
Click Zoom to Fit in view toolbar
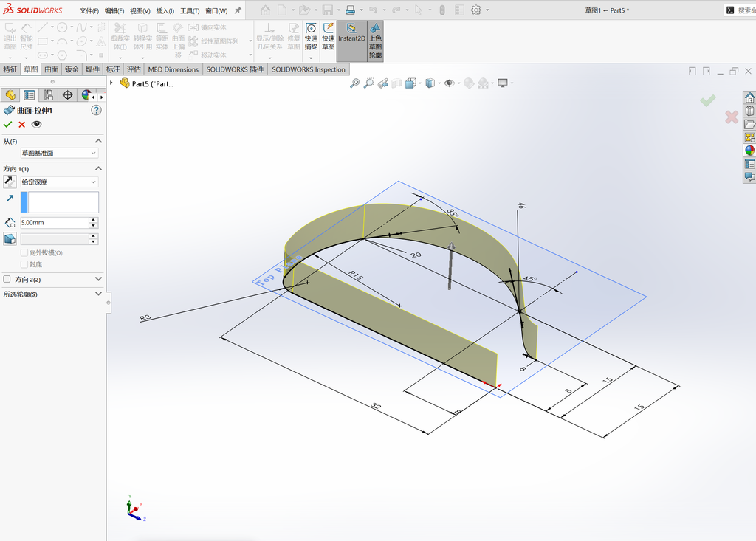[354, 83]
